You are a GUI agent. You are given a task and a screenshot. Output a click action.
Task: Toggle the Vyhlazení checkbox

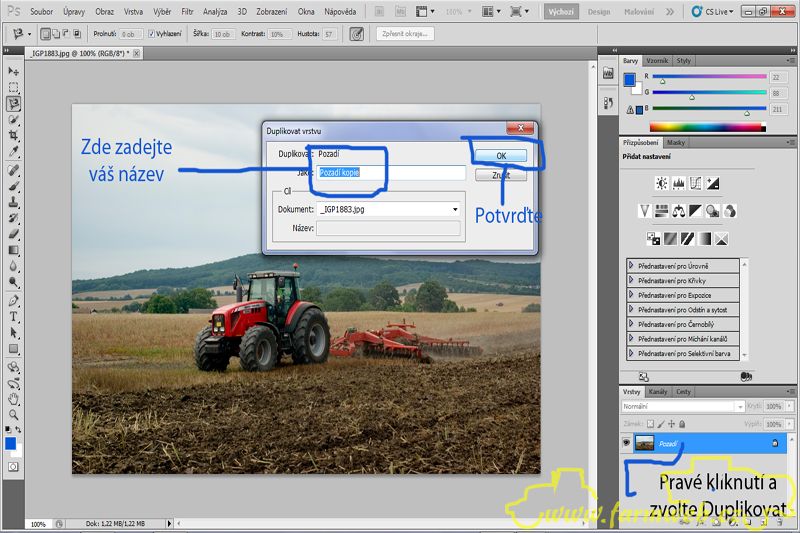(151, 33)
